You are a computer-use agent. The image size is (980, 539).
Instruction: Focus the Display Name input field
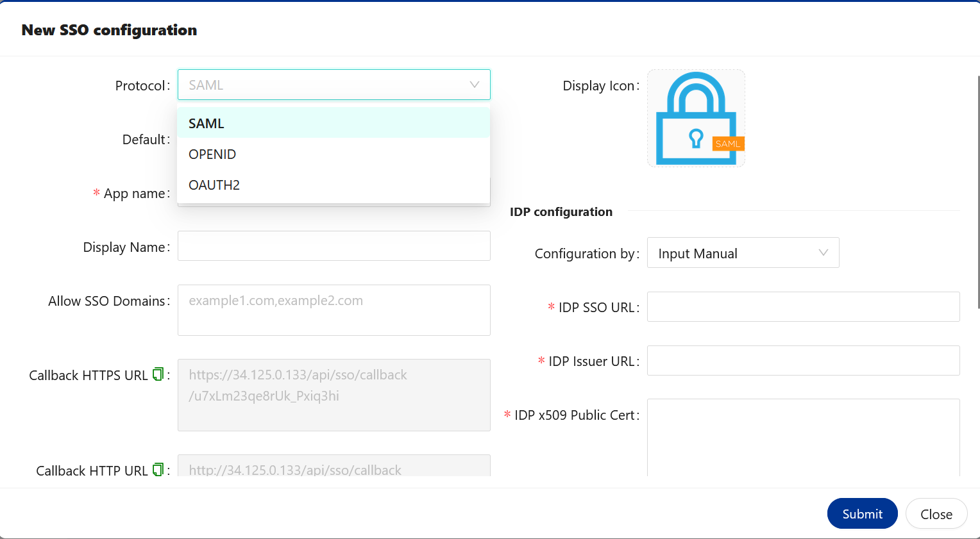pyautogui.click(x=334, y=245)
